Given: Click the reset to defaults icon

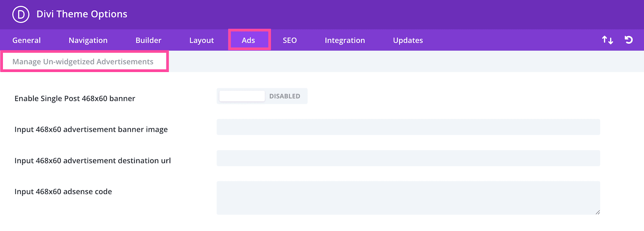Looking at the screenshot, I should pos(629,40).
